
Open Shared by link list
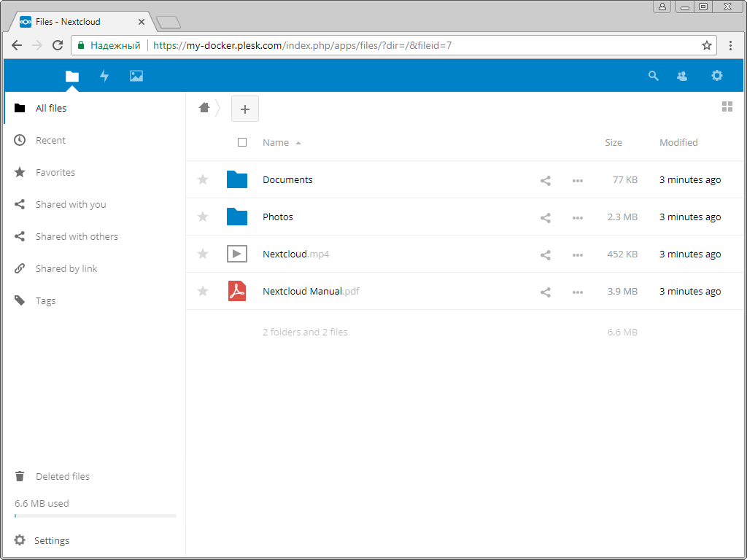[x=94, y=268]
